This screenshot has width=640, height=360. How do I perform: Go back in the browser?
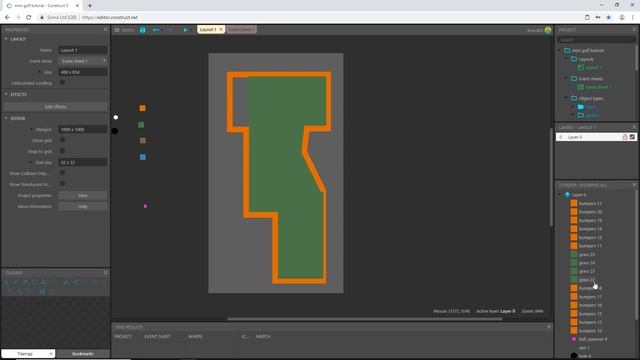7,18
